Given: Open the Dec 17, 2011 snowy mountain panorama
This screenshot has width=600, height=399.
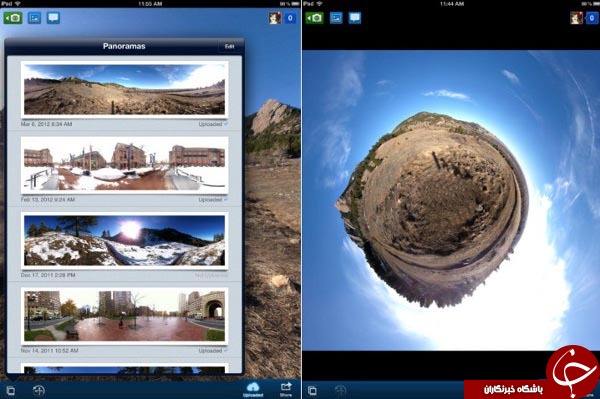Looking at the screenshot, I should coord(124,241).
